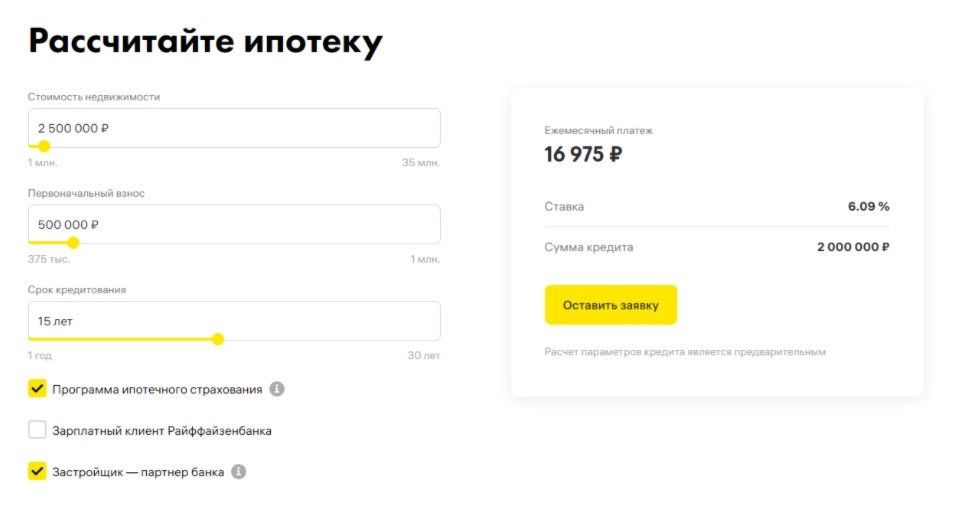Screen dimensions: 964x515
Task: Uncheck the Программа ипотечного страхования checkbox
Action: click(x=37, y=389)
